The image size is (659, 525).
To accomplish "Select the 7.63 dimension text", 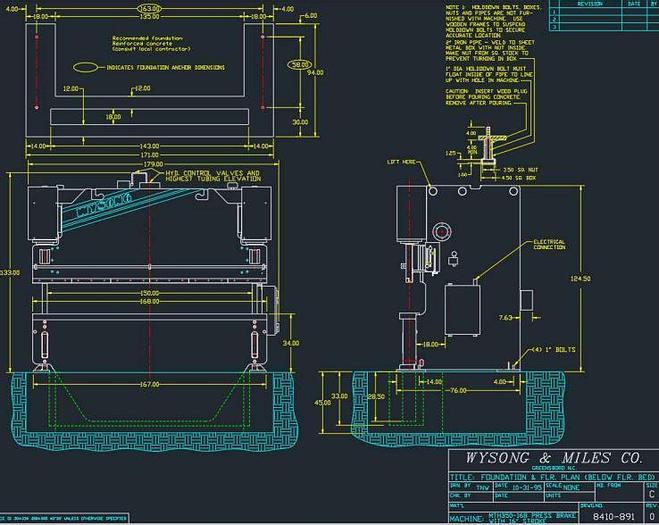I will coord(506,317).
